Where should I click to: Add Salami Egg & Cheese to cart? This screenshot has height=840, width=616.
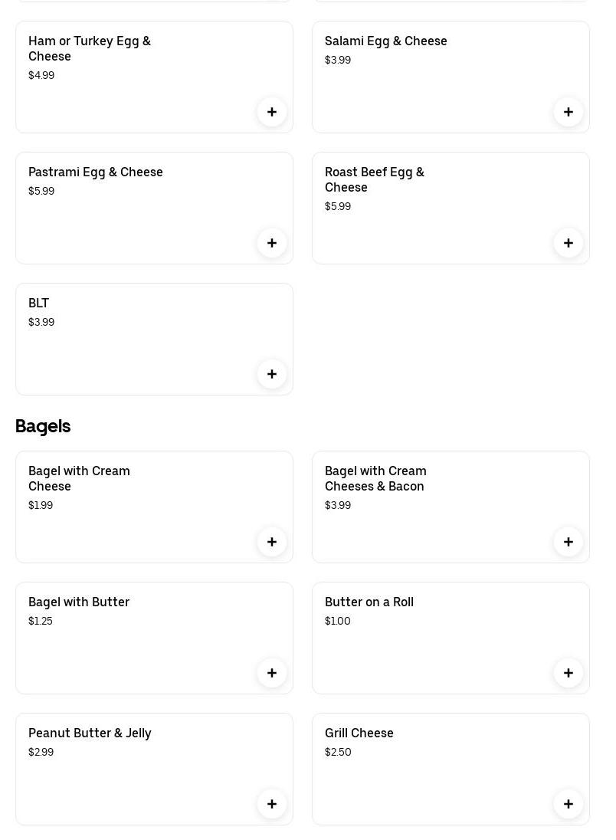pyautogui.click(x=568, y=112)
